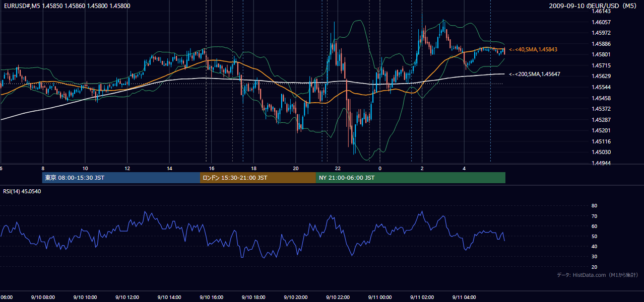This screenshot has width=644, height=302.
Task: Click the RSI(14) 45.0540 indicator label
Action: coord(22,191)
